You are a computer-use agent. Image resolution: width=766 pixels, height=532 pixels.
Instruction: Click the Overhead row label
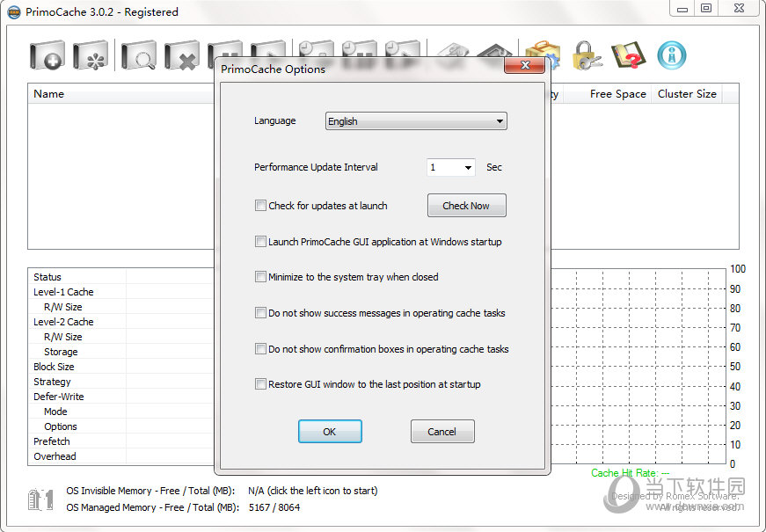(x=55, y=456)
